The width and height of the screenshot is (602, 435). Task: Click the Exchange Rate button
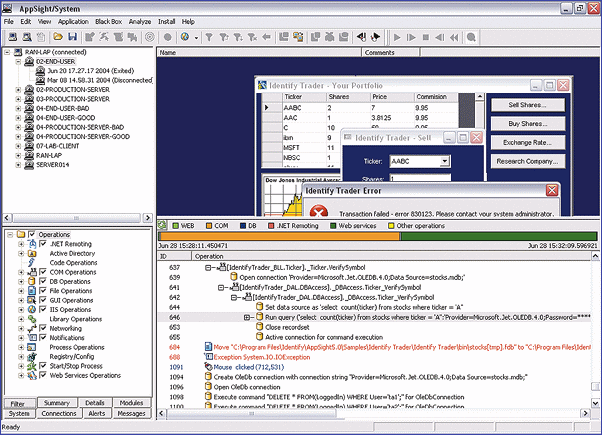(528, 142)
